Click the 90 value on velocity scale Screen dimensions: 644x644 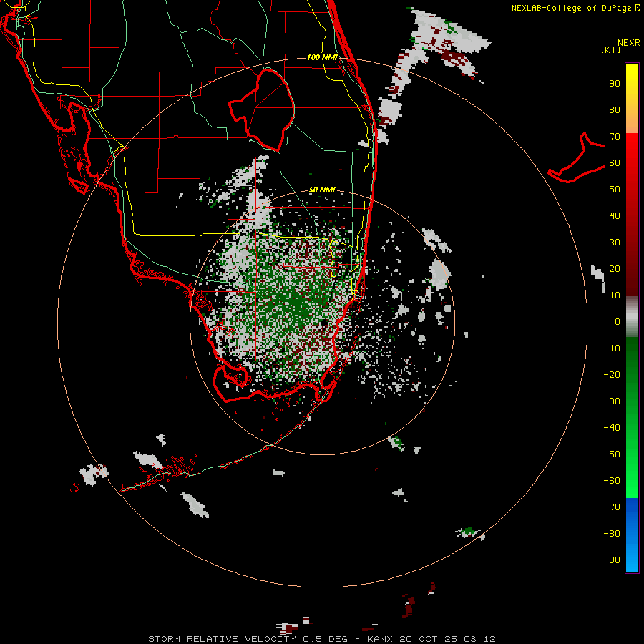(x=615, y=84)
